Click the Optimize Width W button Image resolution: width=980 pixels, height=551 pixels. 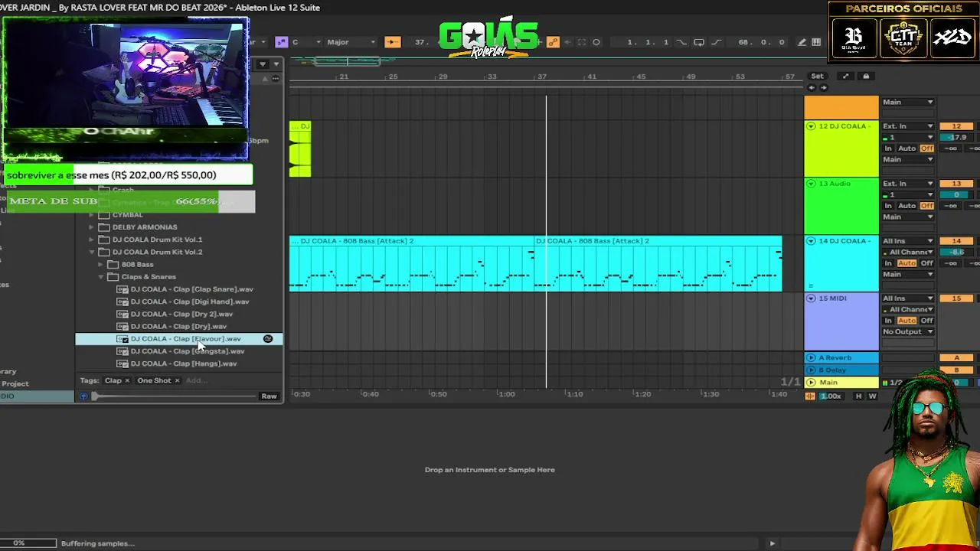pos(872,396)
